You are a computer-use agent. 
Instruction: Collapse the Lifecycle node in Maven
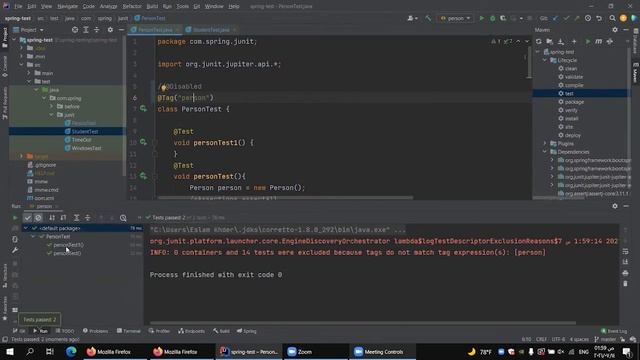tap(545, 60)
